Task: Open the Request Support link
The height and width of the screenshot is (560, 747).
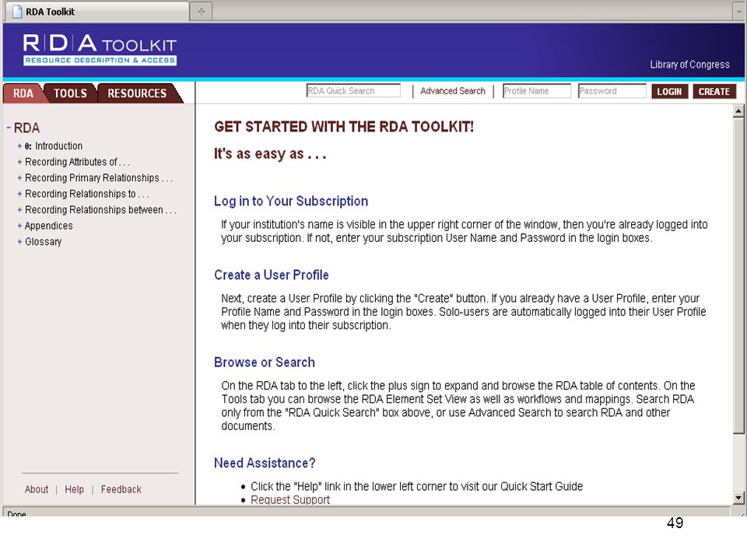Action: [x=290, y=499]
